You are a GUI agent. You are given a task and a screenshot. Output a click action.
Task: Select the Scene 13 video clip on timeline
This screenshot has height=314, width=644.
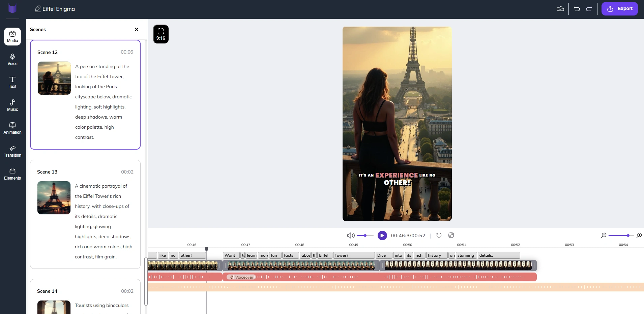point(301,266)
